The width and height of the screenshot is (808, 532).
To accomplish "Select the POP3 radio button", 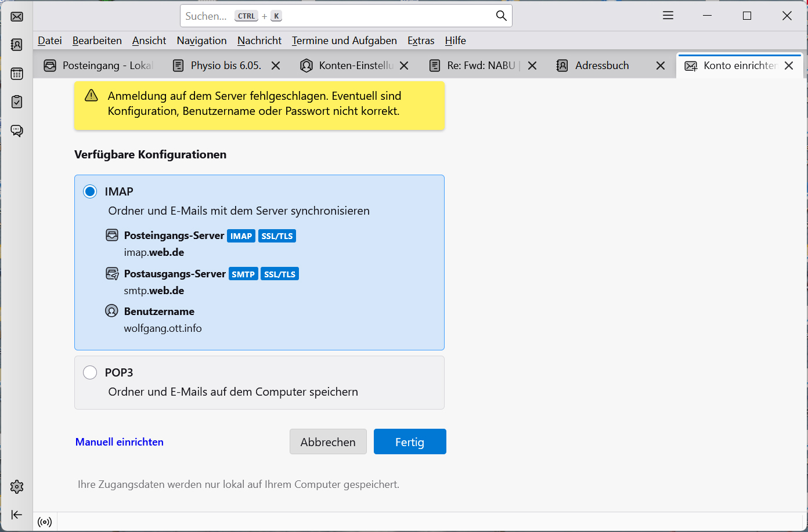I will click(x=90, y=372).
